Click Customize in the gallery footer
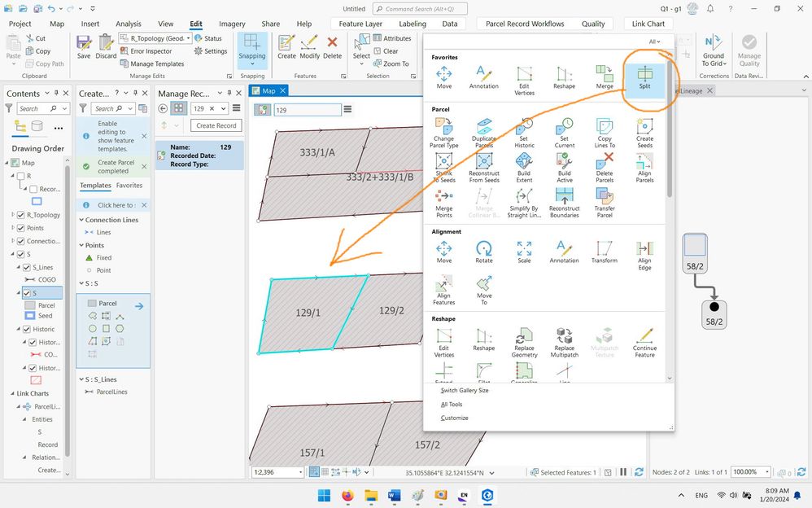 click(x=454, y=418)
